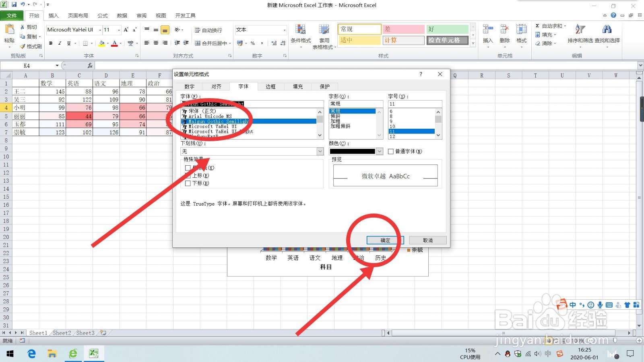
Task: Decrease font size with the small A icon
Action: point(134,30)
